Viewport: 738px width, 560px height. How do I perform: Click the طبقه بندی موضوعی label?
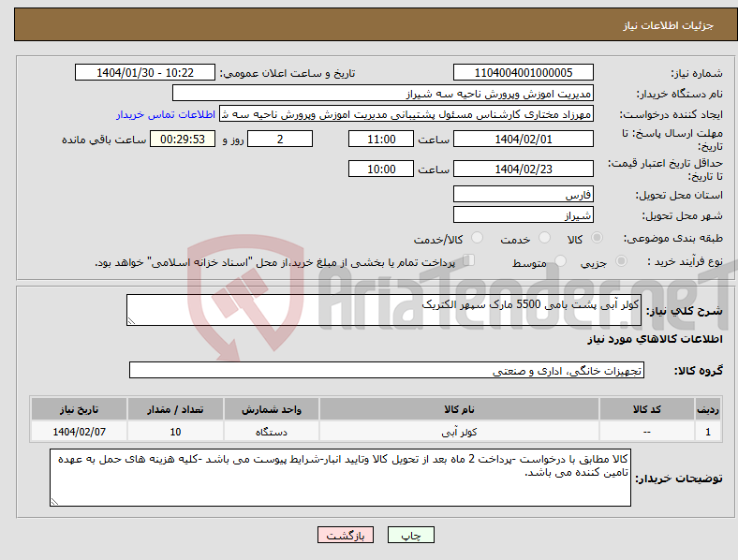pyautogui.click(x=673, y=239)
